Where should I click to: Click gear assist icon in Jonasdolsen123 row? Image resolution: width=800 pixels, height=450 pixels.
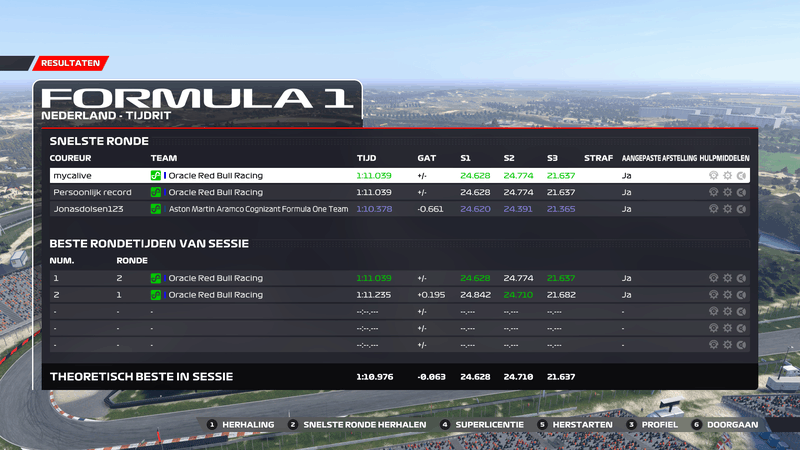pyautogui.click(x=728, y=209)
